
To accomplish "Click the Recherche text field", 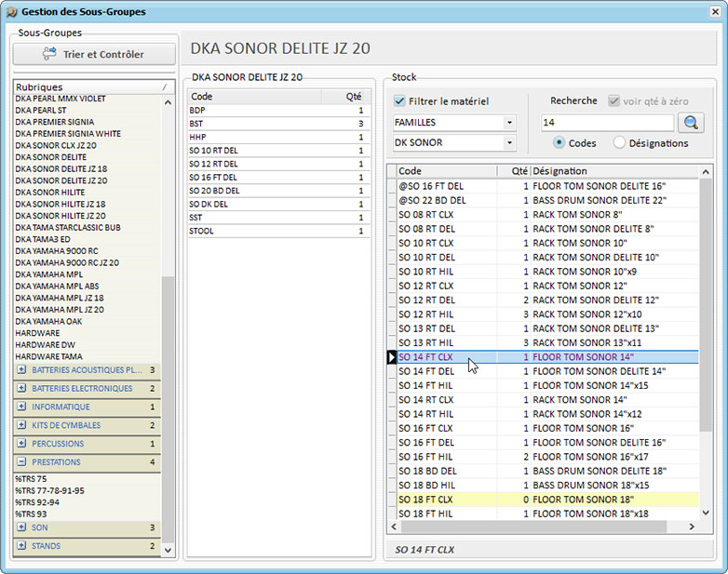I will coord(607,123).
